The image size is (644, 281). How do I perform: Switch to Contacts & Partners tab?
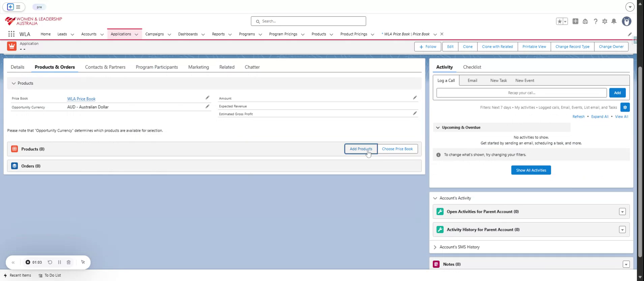point(105,67)
